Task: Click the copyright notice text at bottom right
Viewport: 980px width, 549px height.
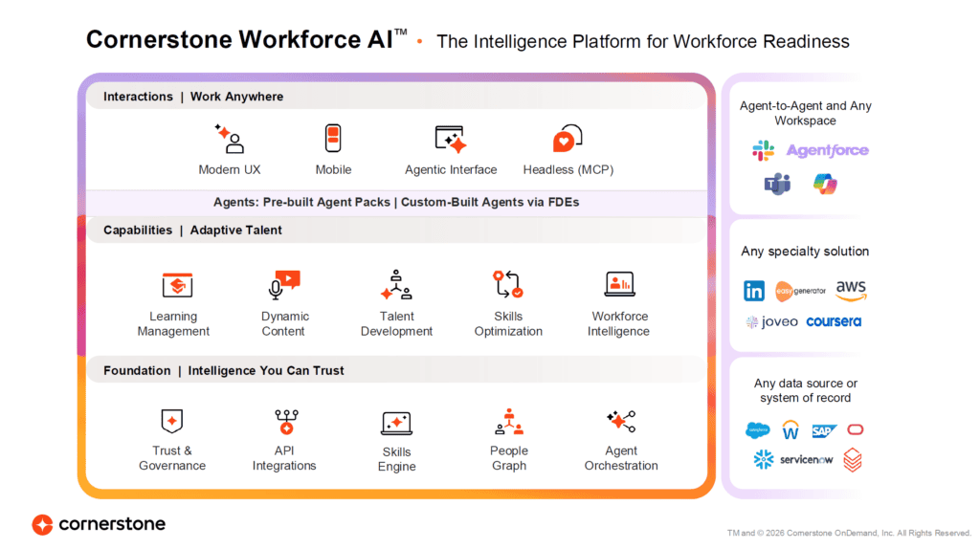Action: coord(849,533)
